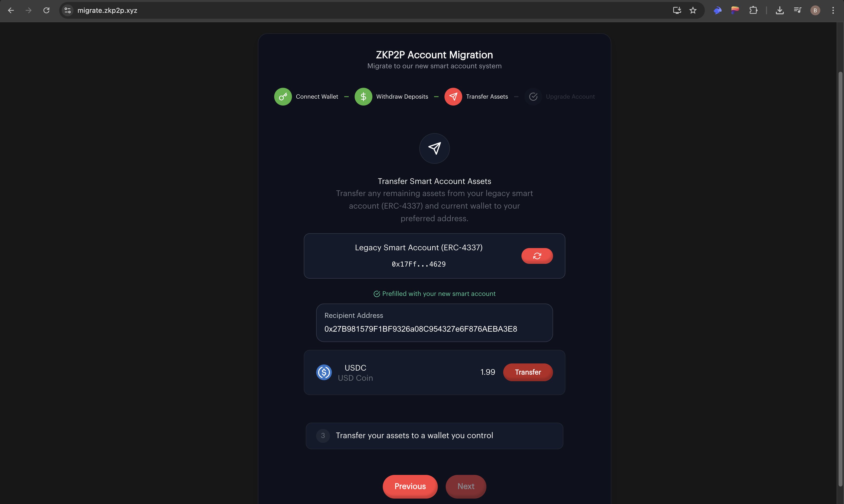Click the Upgrade Account step label
Viewport: 844px width, 504px height.
[x=570, y=97]
